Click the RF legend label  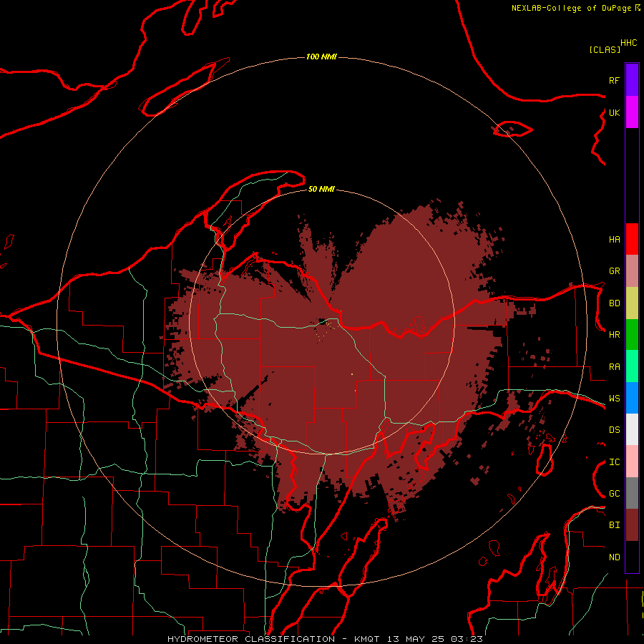tap(614, 80)
